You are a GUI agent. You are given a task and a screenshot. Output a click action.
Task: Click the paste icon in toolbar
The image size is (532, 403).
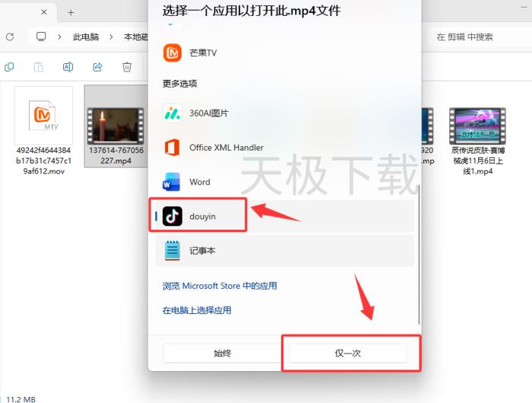click(38, 67)
